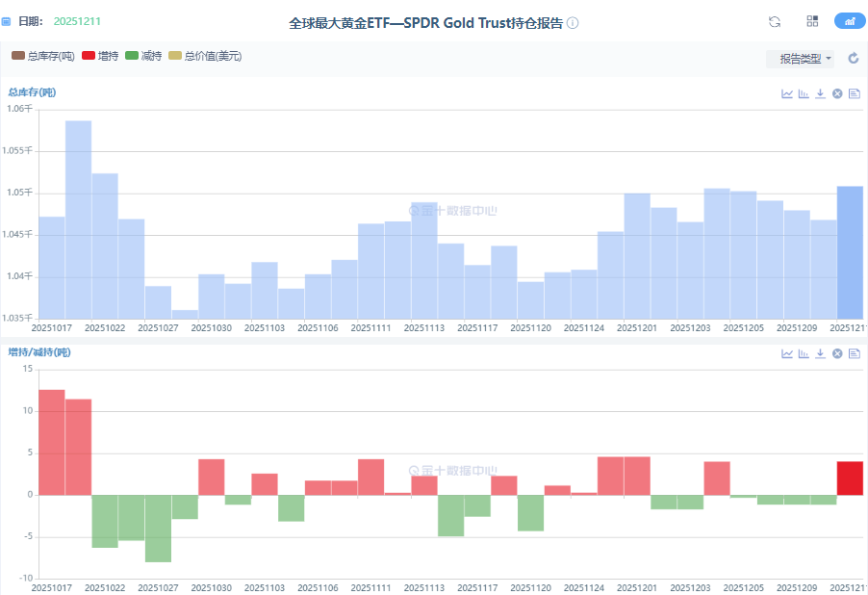Switch 总库存 chart to line view

tap(787, 93)
